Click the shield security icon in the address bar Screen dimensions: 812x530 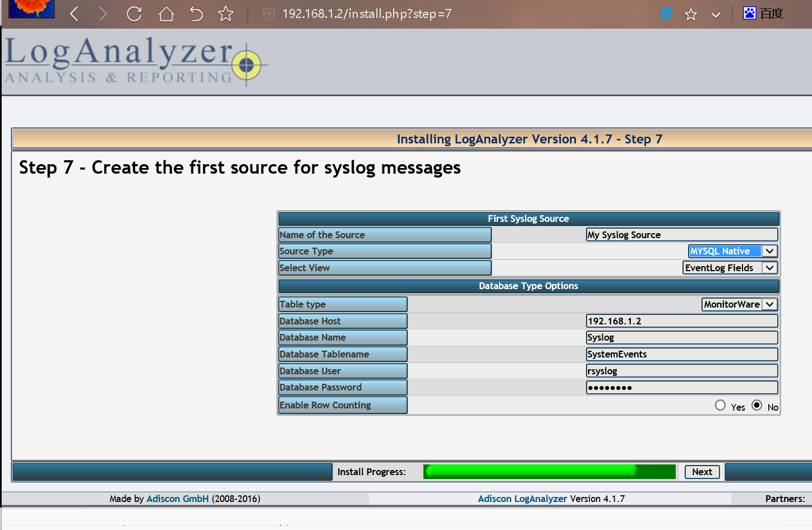tap(269, 14)
